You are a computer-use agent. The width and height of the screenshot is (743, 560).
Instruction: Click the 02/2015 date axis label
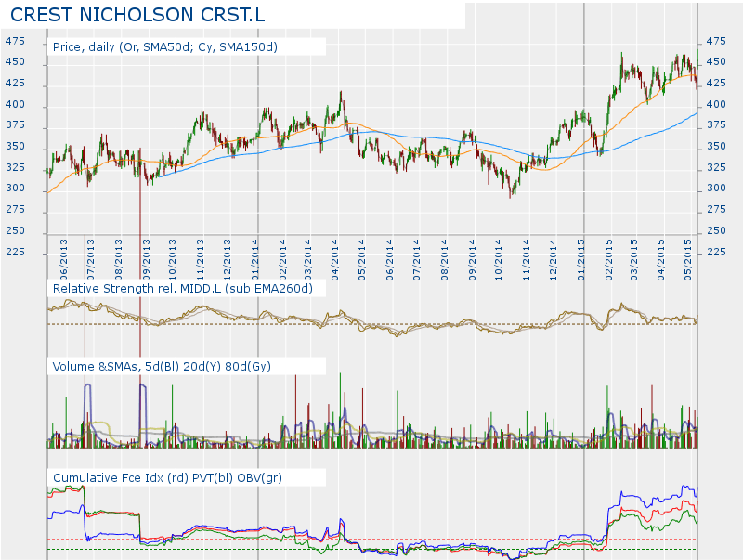pyautogui.click(x=608, y=260)
